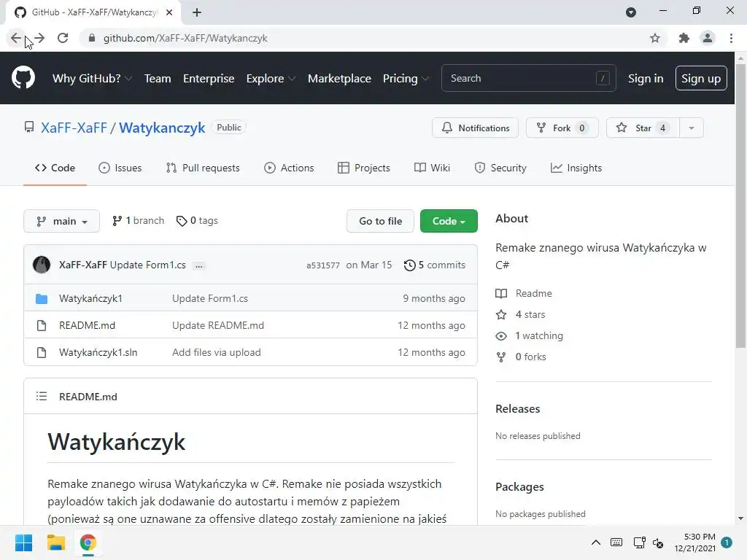Viewport: 747px width, 560px height.
Task: Switch to Pull requests tab
Action: tap(203, 168)
